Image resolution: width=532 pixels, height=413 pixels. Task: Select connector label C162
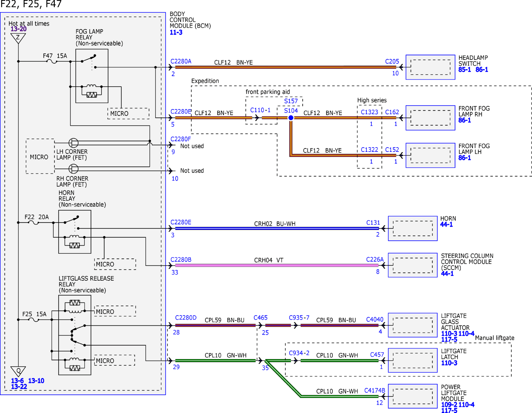[392, 112]
